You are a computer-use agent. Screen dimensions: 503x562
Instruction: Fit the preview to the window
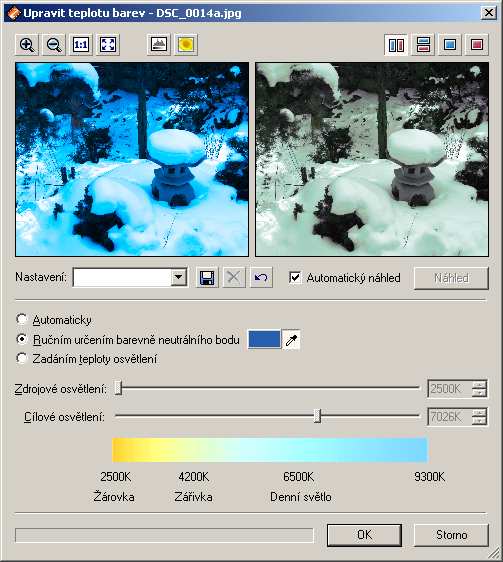coord(108,45)
